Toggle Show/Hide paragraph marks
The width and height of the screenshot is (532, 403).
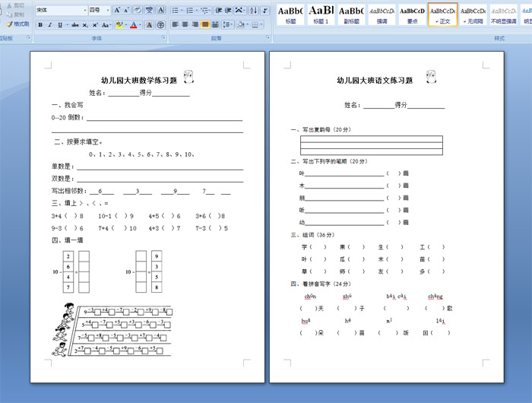coord(265,10)
